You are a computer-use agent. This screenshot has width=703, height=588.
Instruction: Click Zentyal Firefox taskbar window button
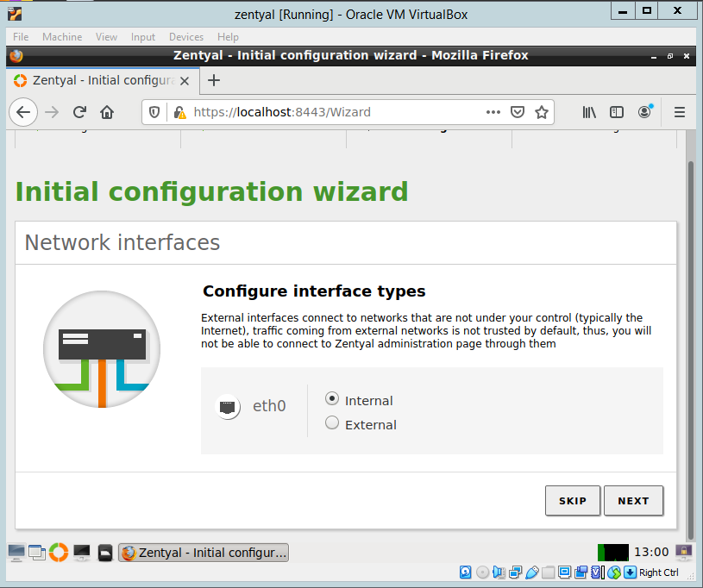[x=204, y=553]
